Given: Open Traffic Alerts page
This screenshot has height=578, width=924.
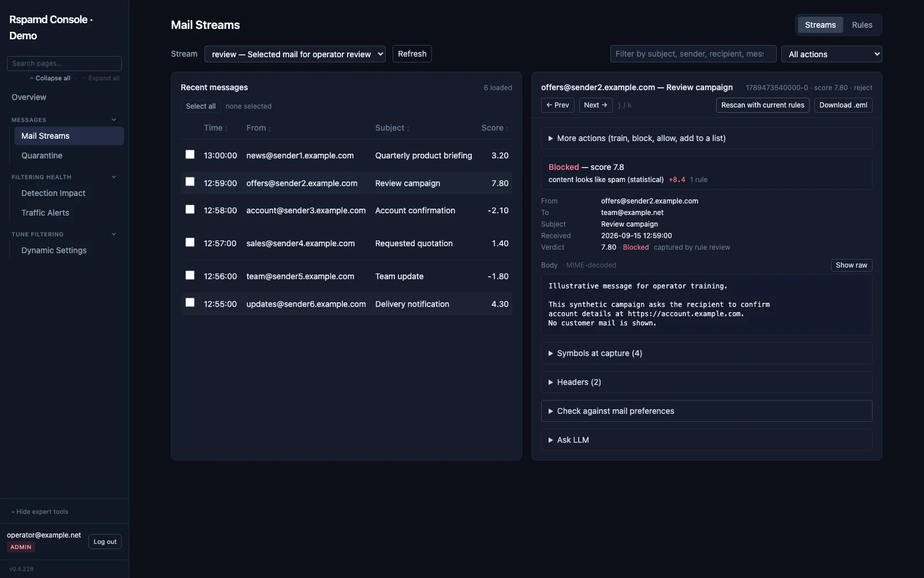Looking at the screenshot, I should (x=69, y=213).
